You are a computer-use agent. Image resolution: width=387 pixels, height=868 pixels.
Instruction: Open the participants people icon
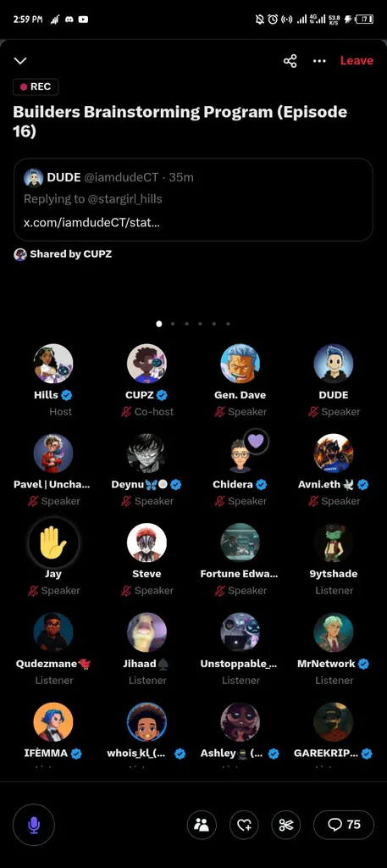click(x=202, y=825)
